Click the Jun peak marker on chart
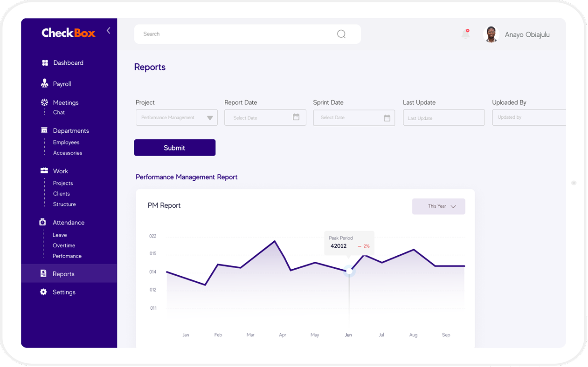The width and height of the screenshot is (588, 367). point(349,271)
